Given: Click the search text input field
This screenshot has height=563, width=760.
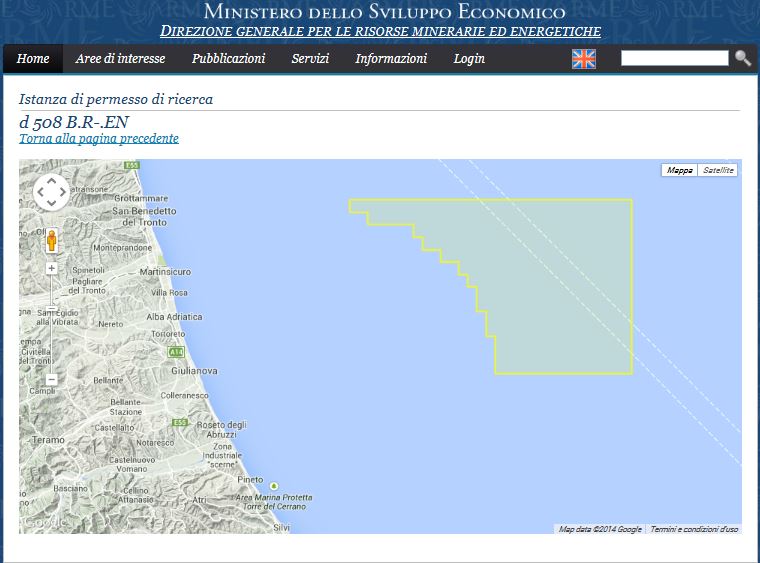Looking at the screenshot, I should click(x=674, y=58).
